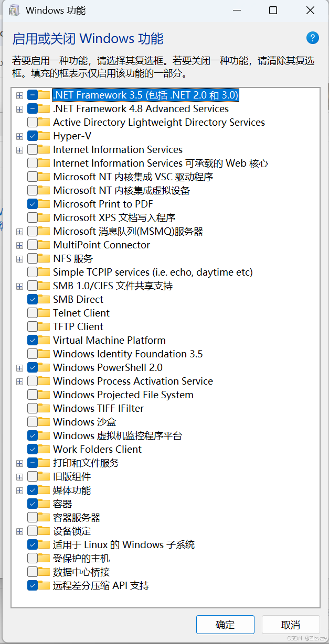Click folder icon beside SMB Direct

click(x=45, y=299)
